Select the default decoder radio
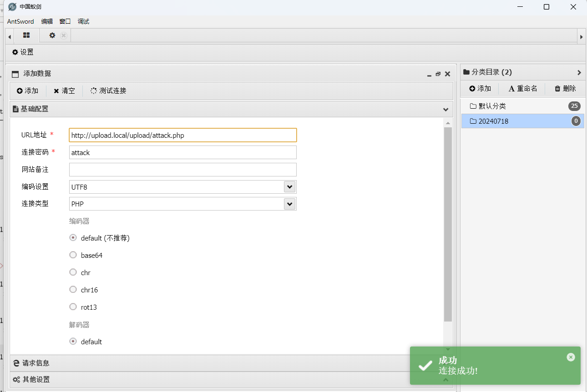The width and height of the screenshot is (587, 392). coord(73,342)
